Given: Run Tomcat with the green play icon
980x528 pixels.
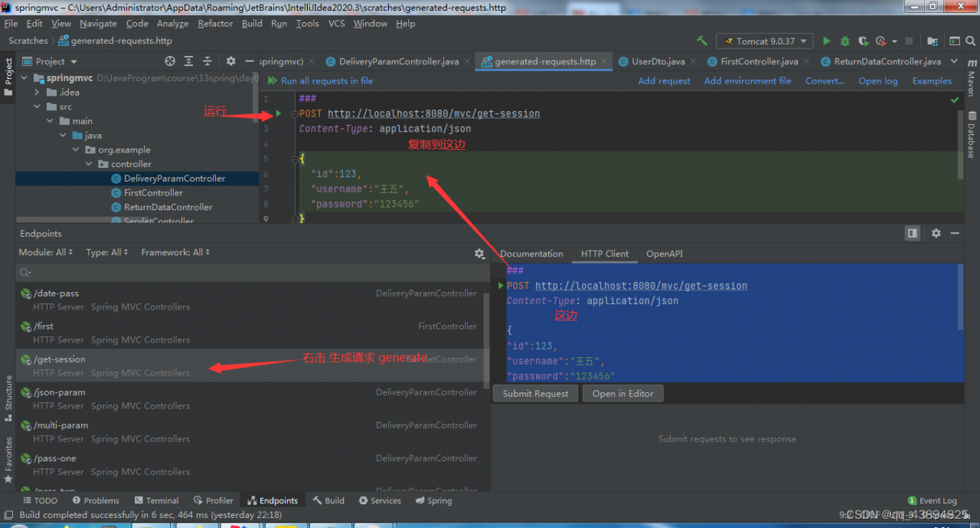Looking at the screenshot, I should [826, 41].
